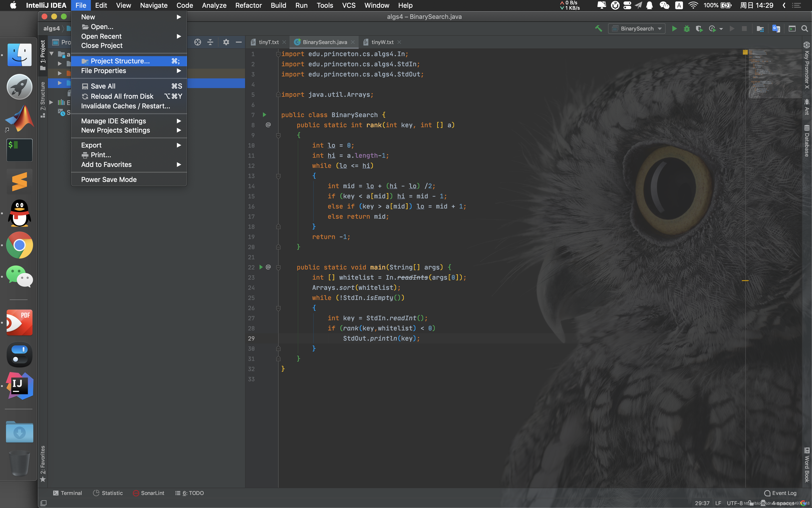Click the Project Structure toolbar icon

pos(760,29)
